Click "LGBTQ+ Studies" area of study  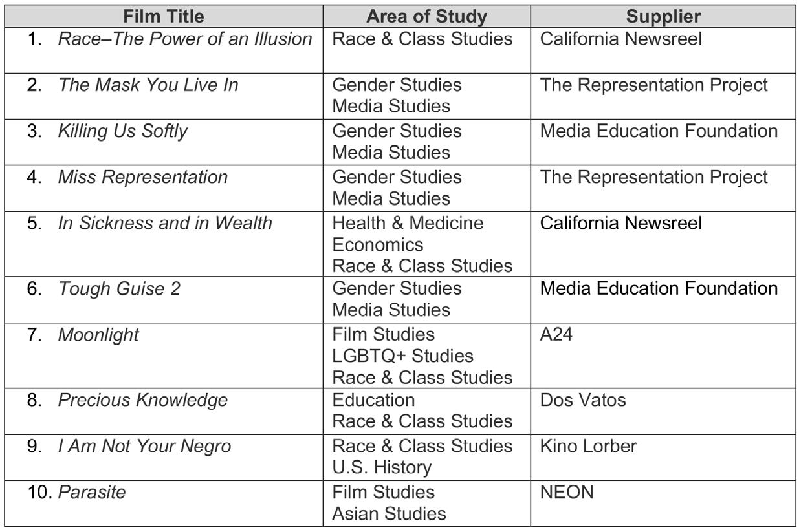tap(402, 356)
